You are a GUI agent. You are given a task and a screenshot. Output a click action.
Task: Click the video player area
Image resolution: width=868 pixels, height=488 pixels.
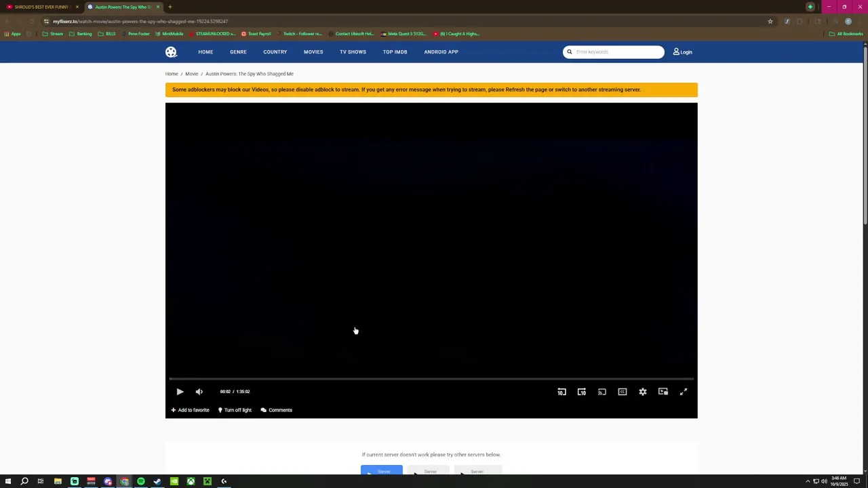click(431, 241)
